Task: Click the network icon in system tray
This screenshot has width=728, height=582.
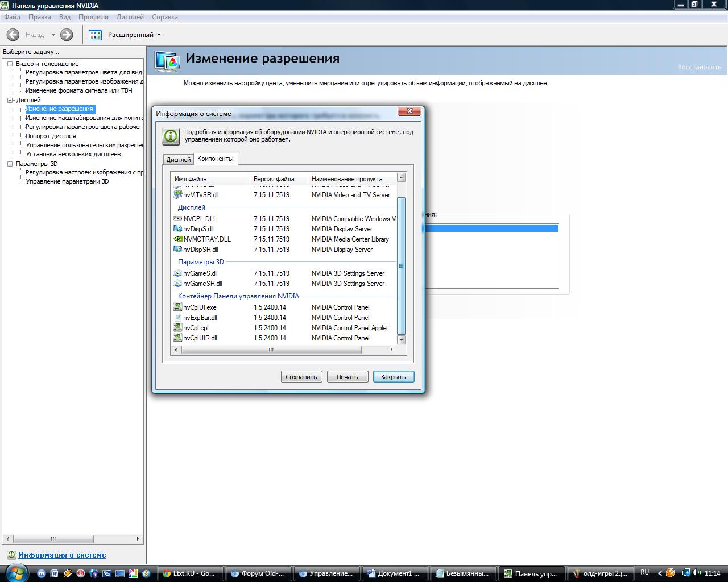Action: pos(686,573)
